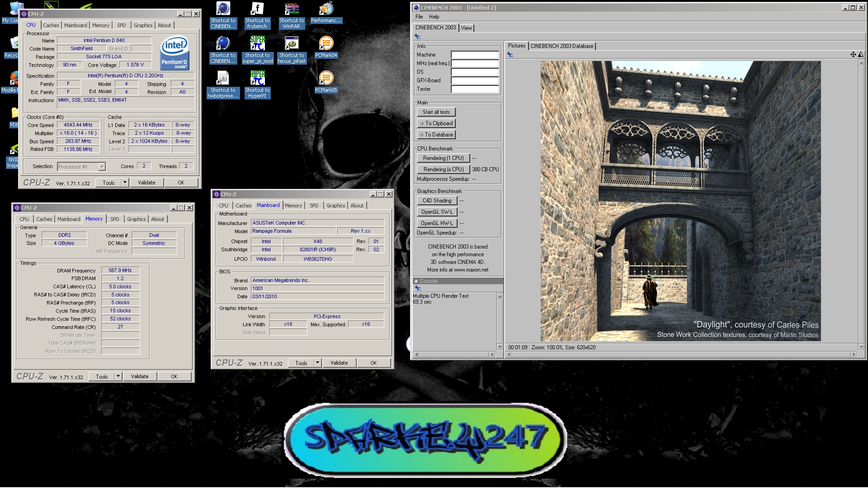
Task: Click Validate in the CPU-Z Mainboard window
Action: [x=339, y=363]
